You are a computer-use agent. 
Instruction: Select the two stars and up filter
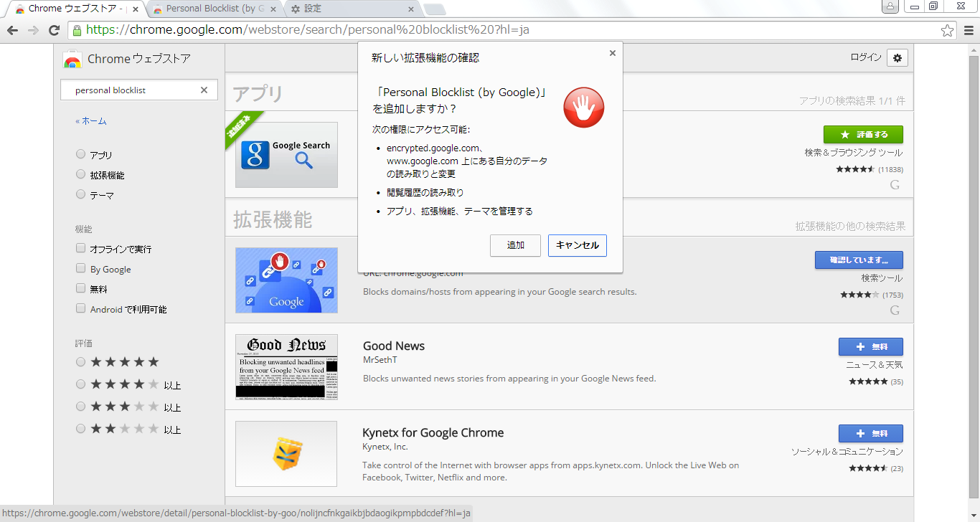(81, 429)
